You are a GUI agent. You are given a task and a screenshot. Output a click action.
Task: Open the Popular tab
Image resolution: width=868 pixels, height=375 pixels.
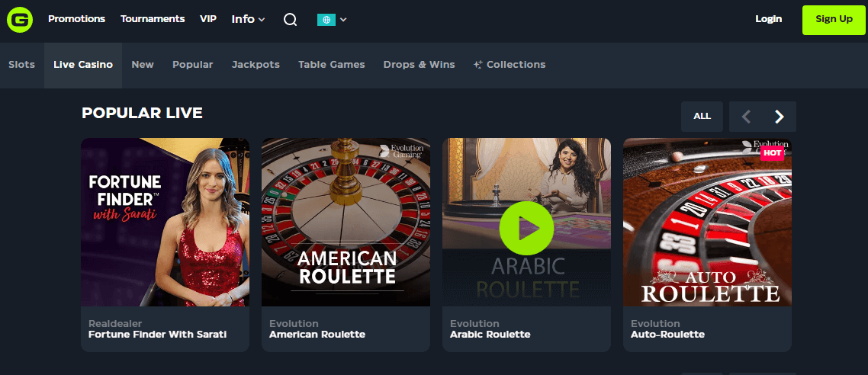(193, 65)
